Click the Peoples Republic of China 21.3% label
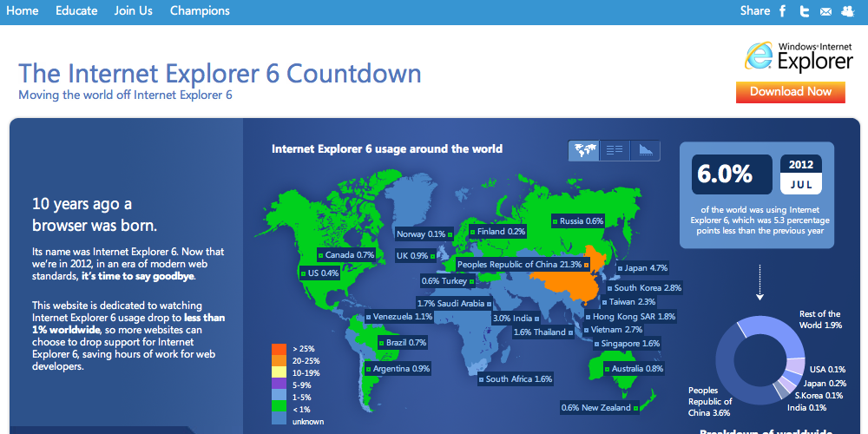 (519, 265)
